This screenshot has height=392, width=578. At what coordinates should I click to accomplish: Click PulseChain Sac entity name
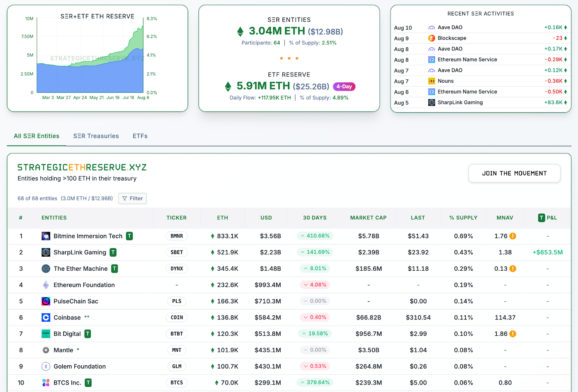pyautogui.click(x=76, y=301)
